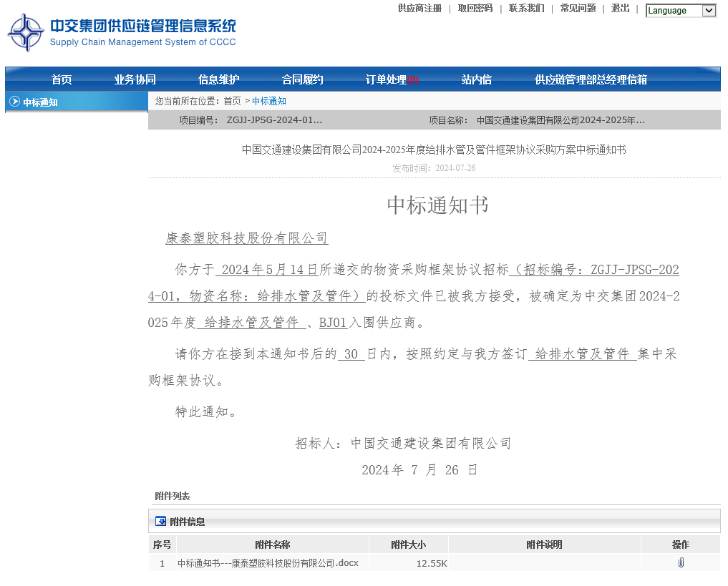Image resolution: width=728 pixels, height=586 pixels.
Task: Click the CCCC logo emblem
Action: click(x=26, y=32)
